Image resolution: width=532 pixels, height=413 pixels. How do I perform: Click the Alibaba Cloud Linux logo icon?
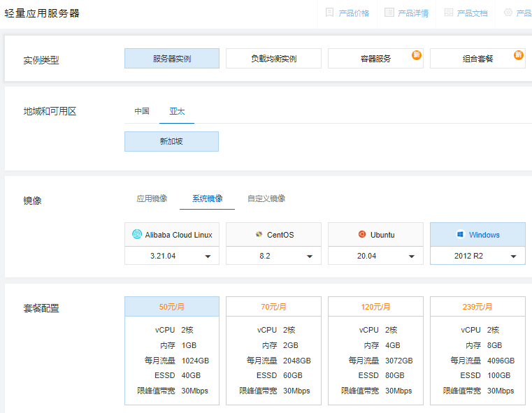click(137, 234)
